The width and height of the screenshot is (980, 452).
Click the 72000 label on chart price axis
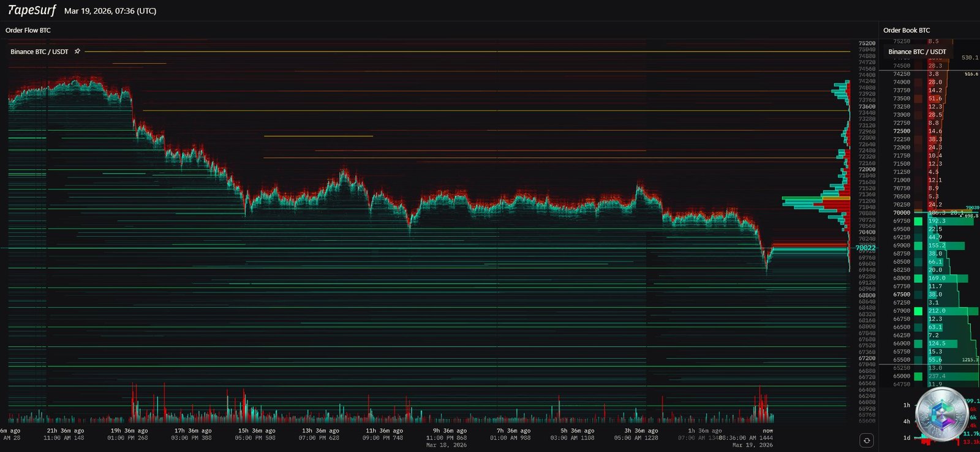click(867, 169)
